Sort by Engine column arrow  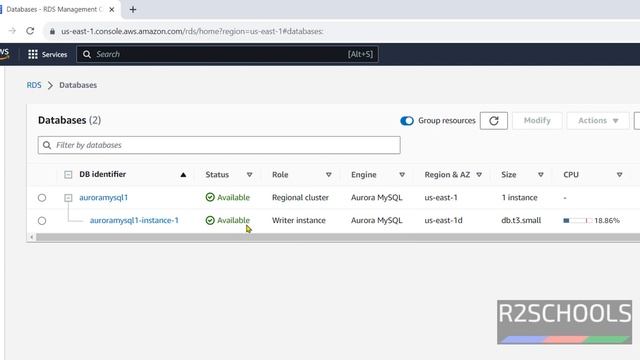[x=402, y=175]
